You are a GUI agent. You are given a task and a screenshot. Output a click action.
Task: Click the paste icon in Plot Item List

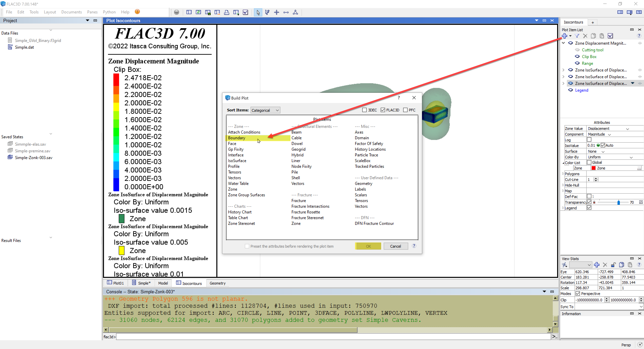click(602, 36)
